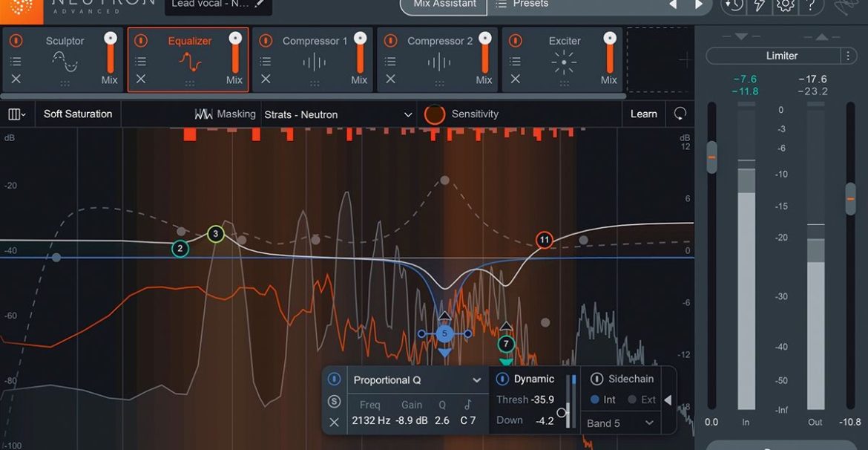Open the Equalizer module preset list icon
The height and width of the screenshot is (450, 868).
[141, 61]
